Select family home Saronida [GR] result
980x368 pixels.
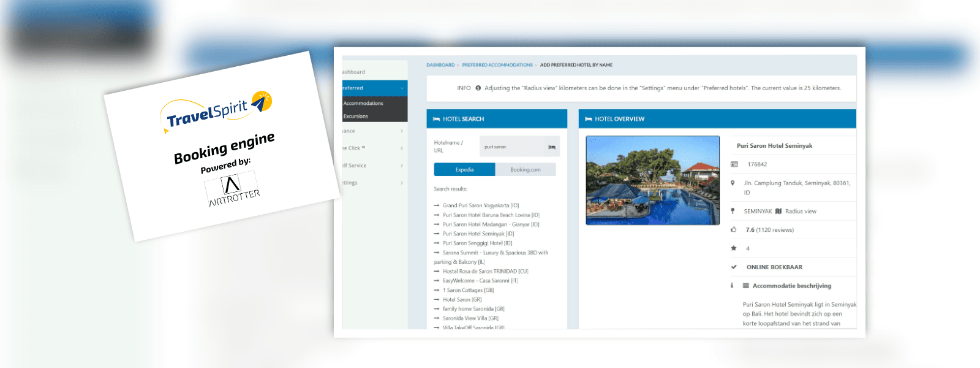coord(473,309)
